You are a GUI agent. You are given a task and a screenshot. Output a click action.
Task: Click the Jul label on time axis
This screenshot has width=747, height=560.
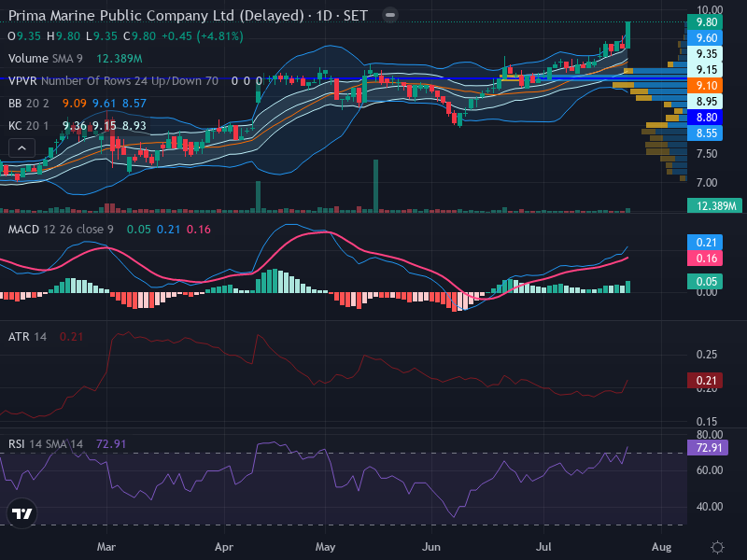coord(543,547)
